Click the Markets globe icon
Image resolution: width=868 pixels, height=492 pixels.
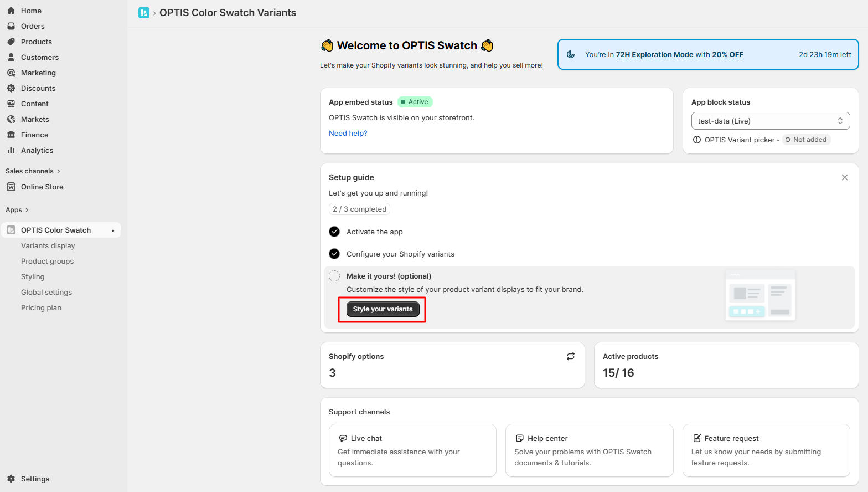point(11,119)
